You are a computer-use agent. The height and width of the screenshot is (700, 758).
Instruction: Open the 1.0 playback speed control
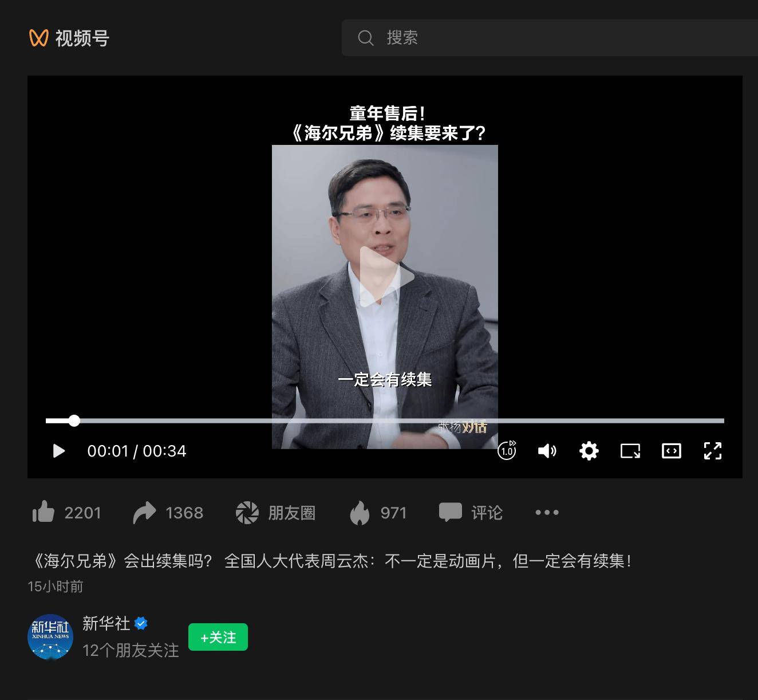pos(507,450)
